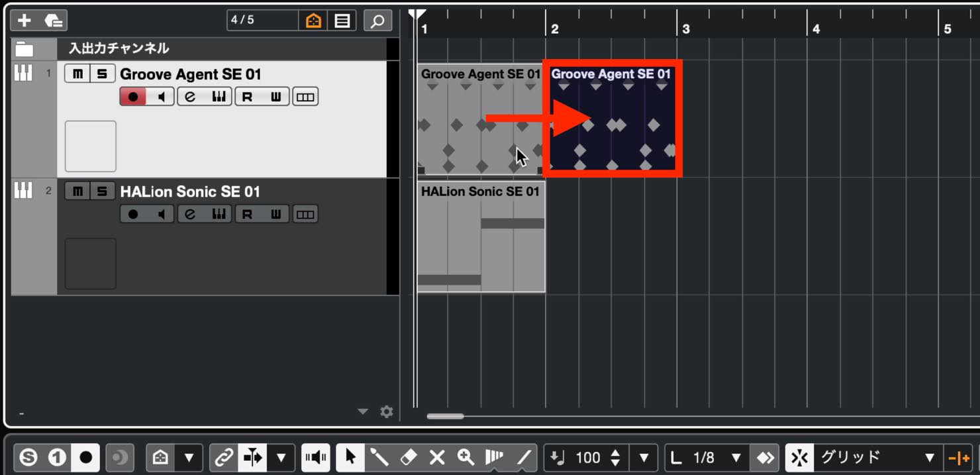Click the track picture box of Groove Agent SE 01
Screen dimensions: 980x475
pos(91,146)
